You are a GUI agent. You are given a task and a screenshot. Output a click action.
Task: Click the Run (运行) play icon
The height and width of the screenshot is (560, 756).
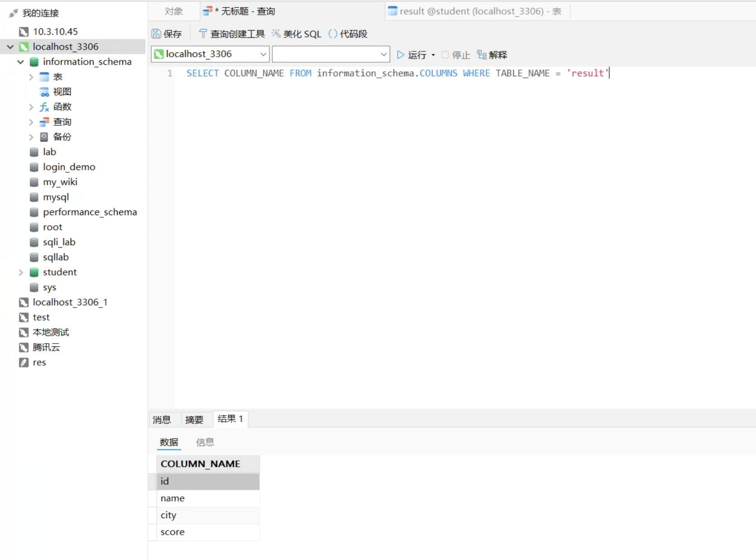[x=401, y=55]
